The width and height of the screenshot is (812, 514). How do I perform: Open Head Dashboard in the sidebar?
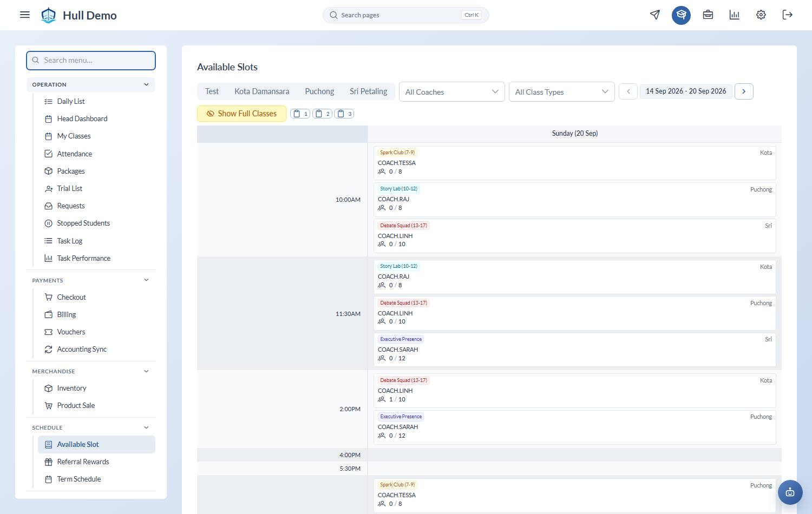tap(96, 118)
